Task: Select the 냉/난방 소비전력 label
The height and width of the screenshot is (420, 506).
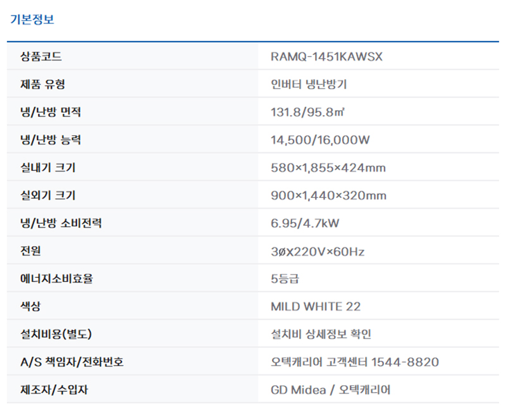Action: tap(61, 223)
